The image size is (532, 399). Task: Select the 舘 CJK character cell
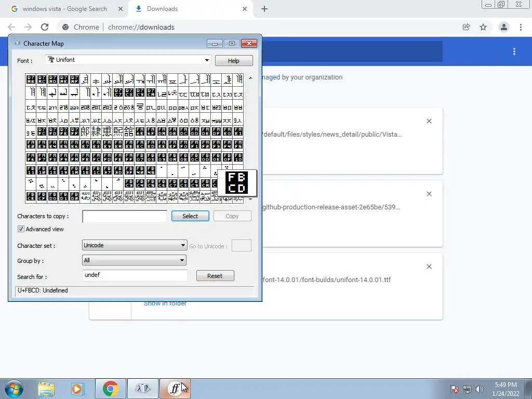tap(129, 131)
